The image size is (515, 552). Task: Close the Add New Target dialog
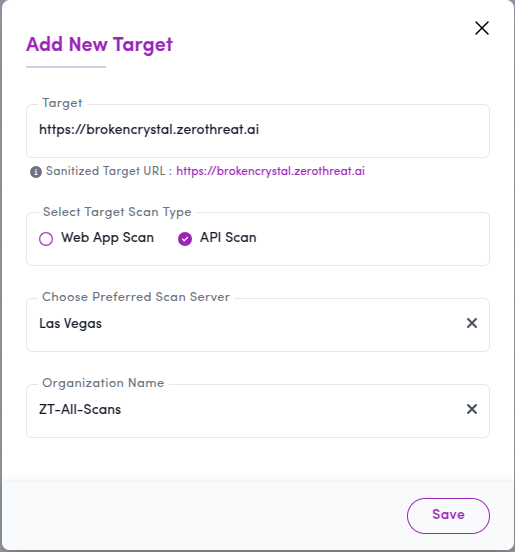(x=482, y=28)
